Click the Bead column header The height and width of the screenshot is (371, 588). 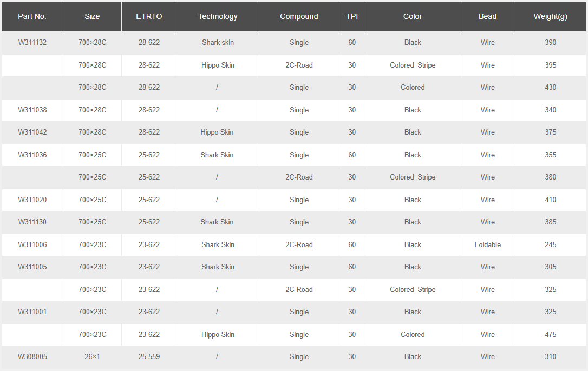point(487,16)
